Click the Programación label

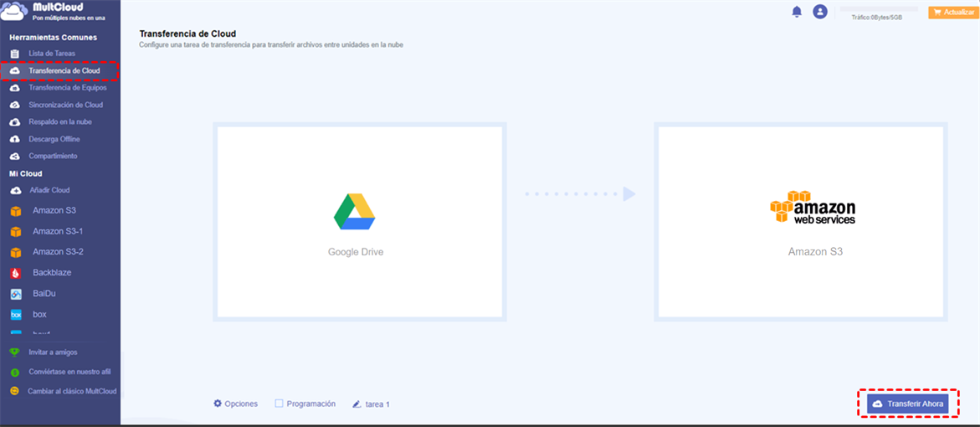click(x=310, y=404)
